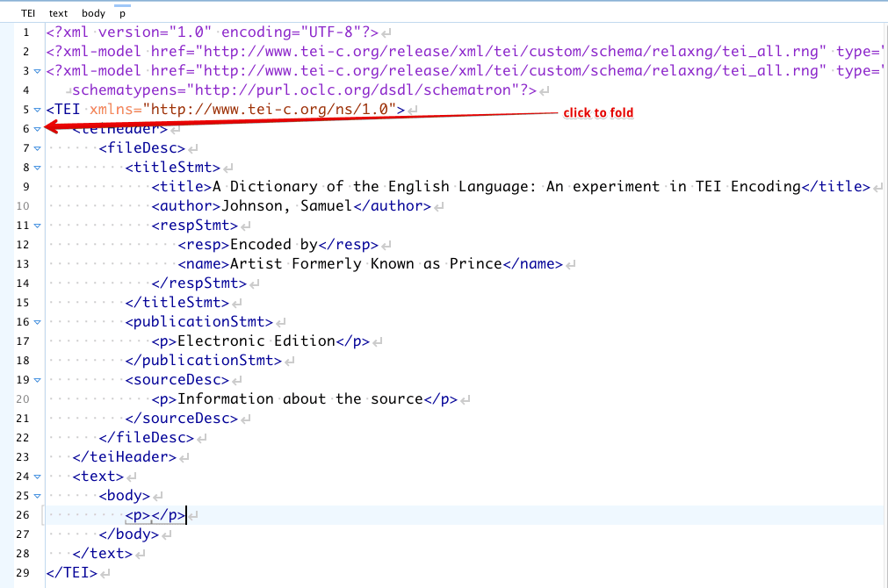Choose the p breadcrumb item

coord(122,14)
